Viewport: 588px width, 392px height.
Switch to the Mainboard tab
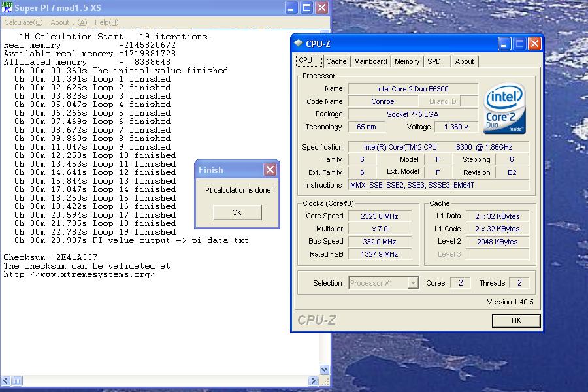pyautogui.click(x=370, y=61)
